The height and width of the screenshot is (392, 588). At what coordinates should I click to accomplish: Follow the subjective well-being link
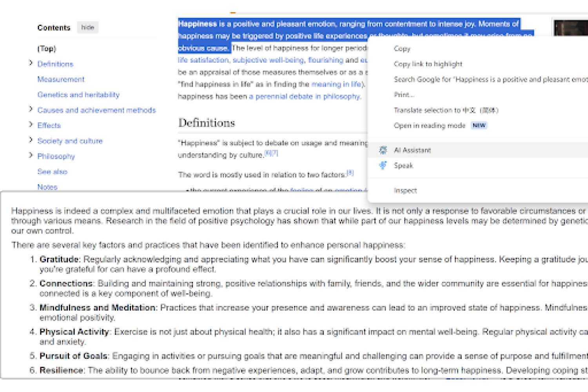click(268, 60)
